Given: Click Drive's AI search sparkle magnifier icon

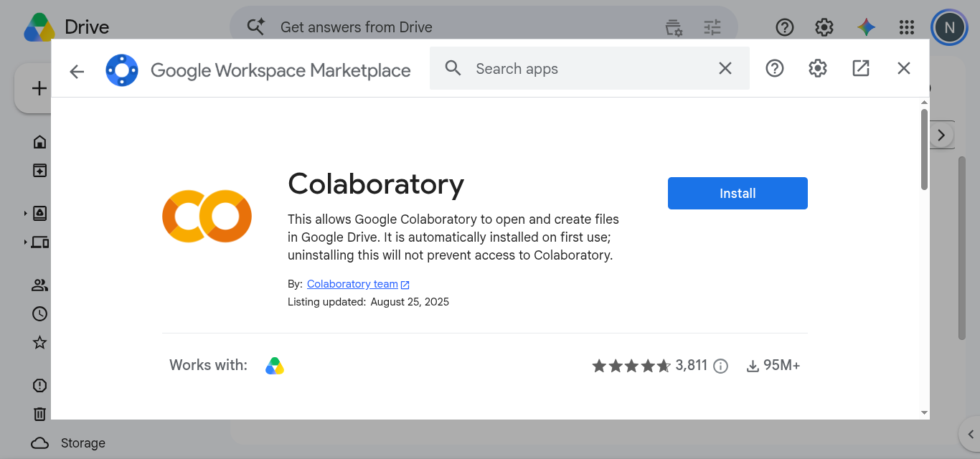Looking at the screenshot, I should coord(256,27).
